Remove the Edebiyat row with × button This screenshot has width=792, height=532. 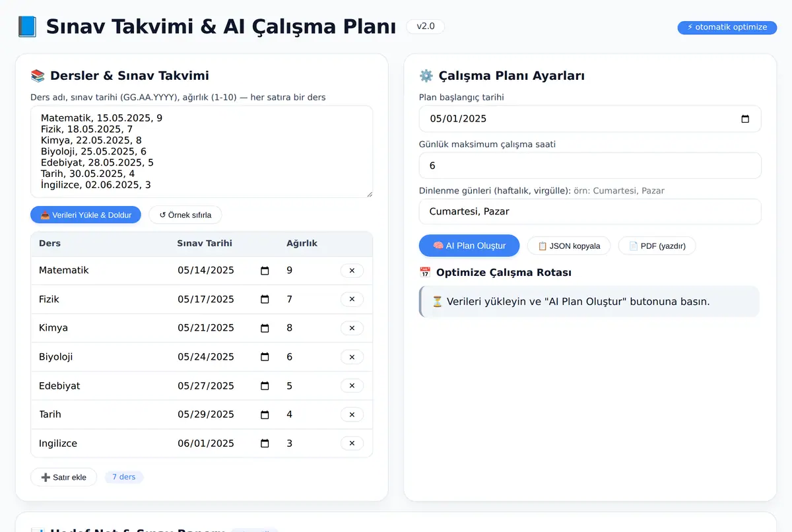coord(352,385)
